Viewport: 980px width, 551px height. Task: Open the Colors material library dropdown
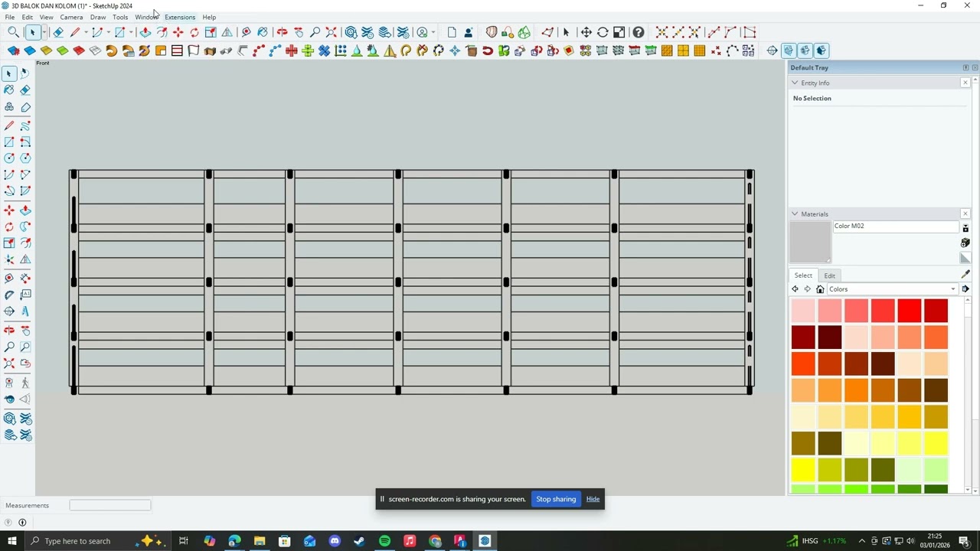click(x=893, y=289)
